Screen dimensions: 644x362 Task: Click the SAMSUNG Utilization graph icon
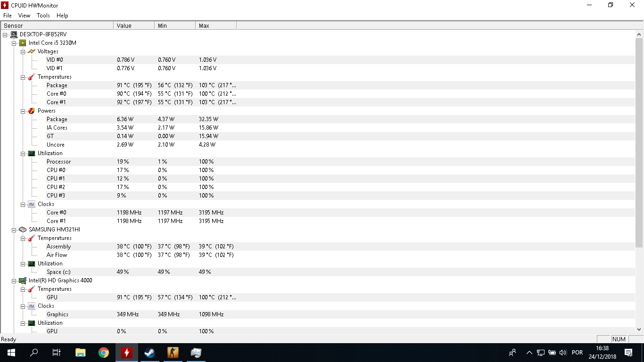tap(32, 263)
